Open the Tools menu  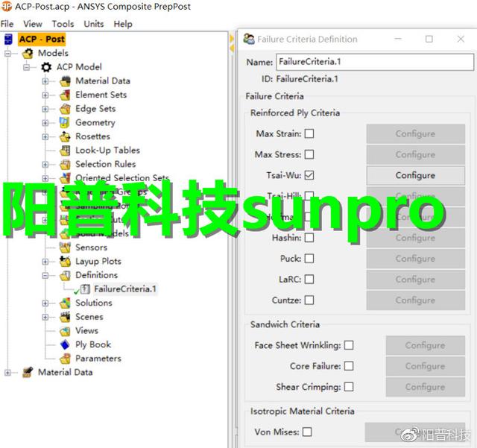pyautogui.click(x=63, y=24)
